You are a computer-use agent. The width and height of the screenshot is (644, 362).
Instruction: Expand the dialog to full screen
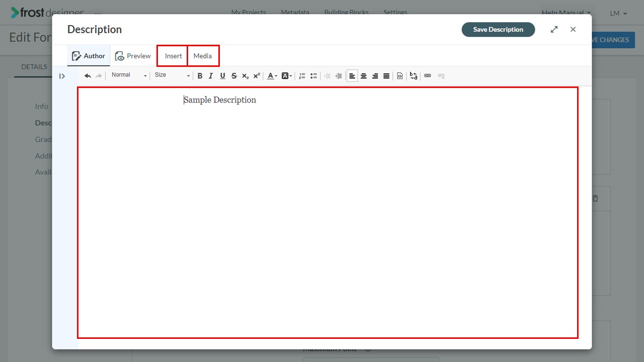[554, 29]
